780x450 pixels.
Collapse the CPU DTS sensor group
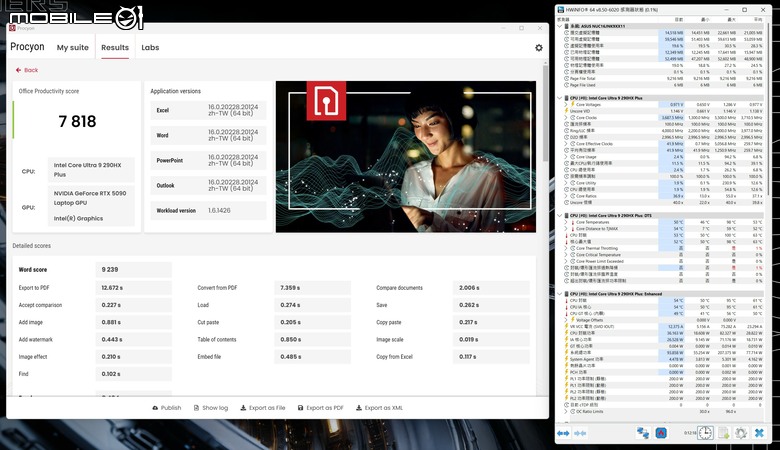point(560,216)
